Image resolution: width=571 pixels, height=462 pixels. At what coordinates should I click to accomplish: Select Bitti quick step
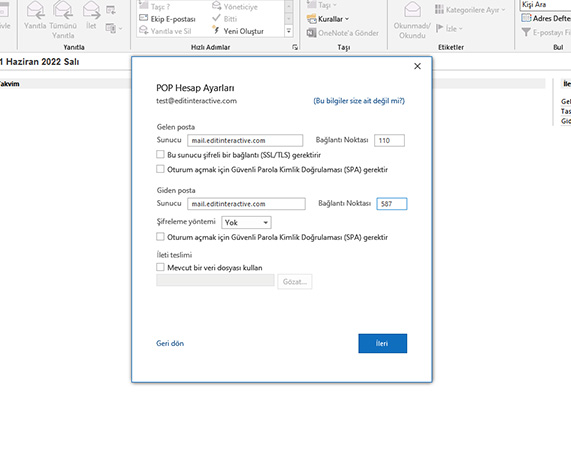[x=225, y=19]
